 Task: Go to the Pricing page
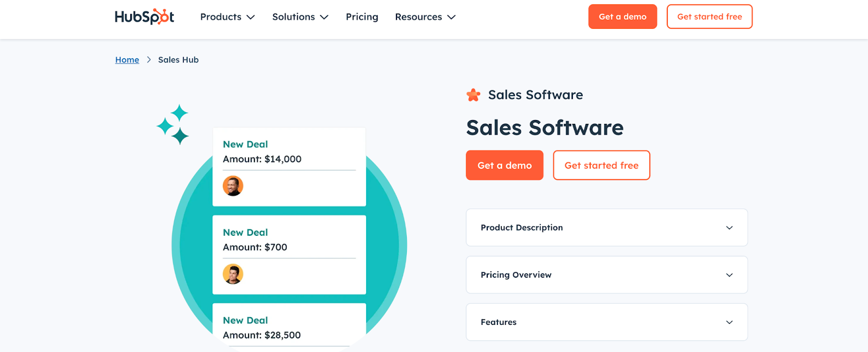pyautogui.click(x=362, y=17)
